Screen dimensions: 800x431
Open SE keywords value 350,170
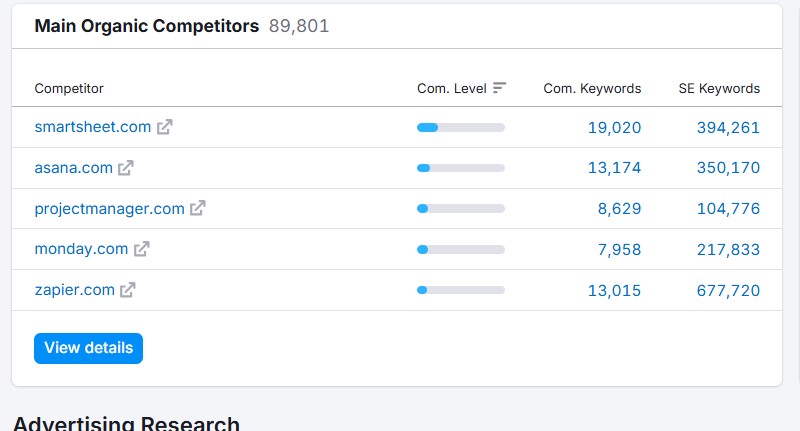click(728, 168)
